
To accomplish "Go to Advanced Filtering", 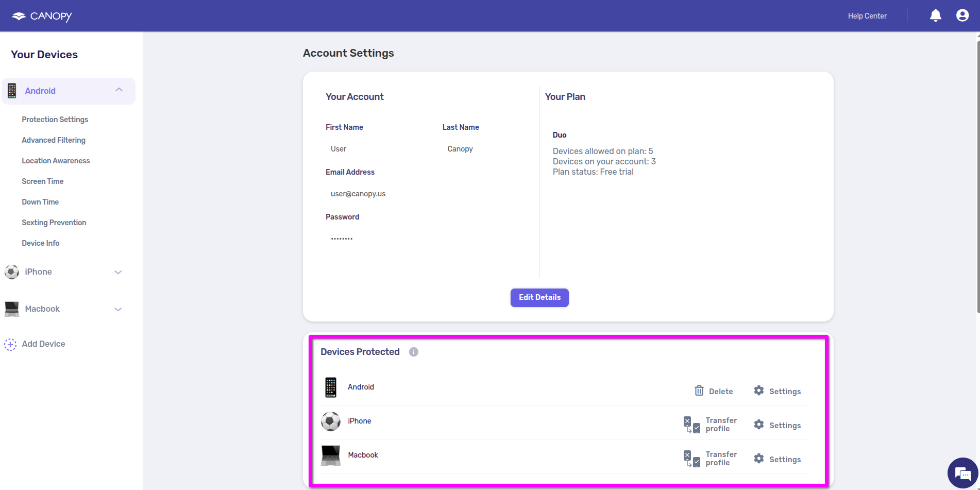I will [54, 140].
